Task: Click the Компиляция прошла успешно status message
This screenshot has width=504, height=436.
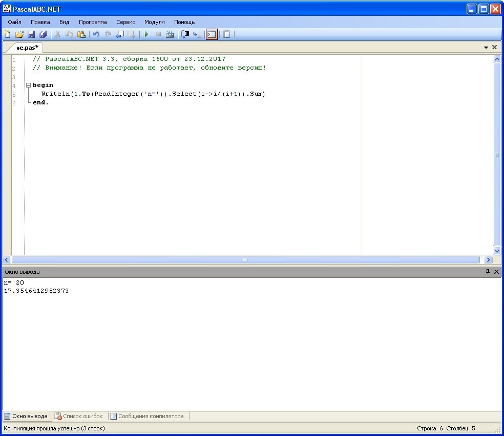Action: point(54,428)
